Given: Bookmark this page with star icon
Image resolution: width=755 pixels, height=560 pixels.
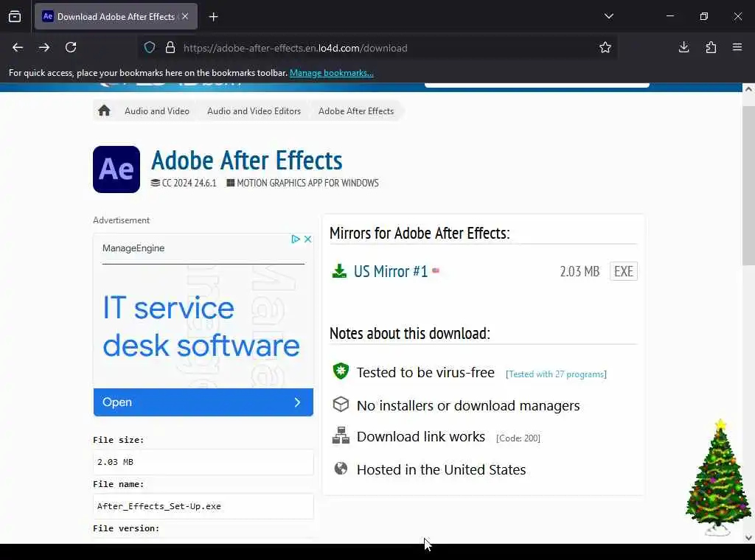Looking at the screenshot, I should pyautogui.click(x=605, y=47).
